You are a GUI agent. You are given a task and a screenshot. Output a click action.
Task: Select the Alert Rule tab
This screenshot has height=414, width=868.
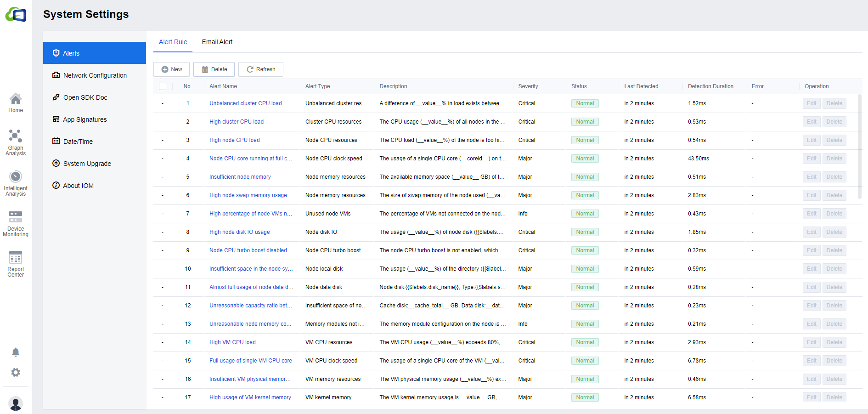click(173, 42)
